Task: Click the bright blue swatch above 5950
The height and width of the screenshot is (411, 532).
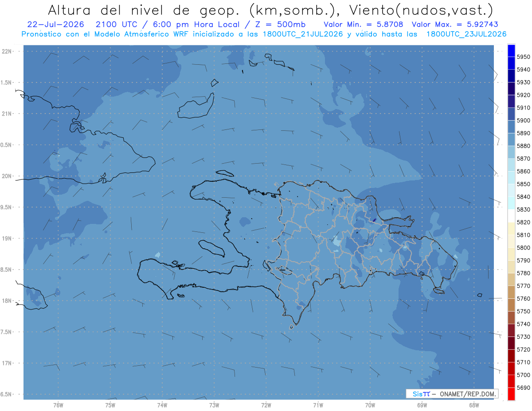Action: (x=511, y=51)
